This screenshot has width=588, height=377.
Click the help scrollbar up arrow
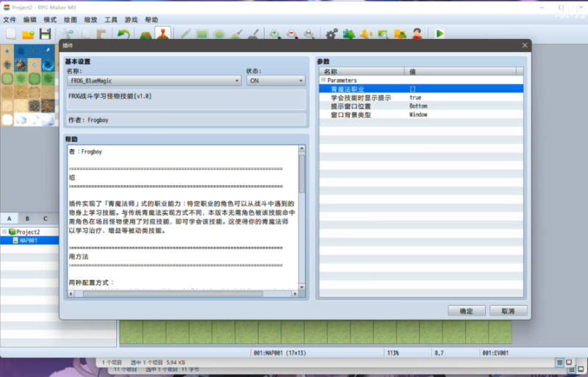tap(302, 149)
